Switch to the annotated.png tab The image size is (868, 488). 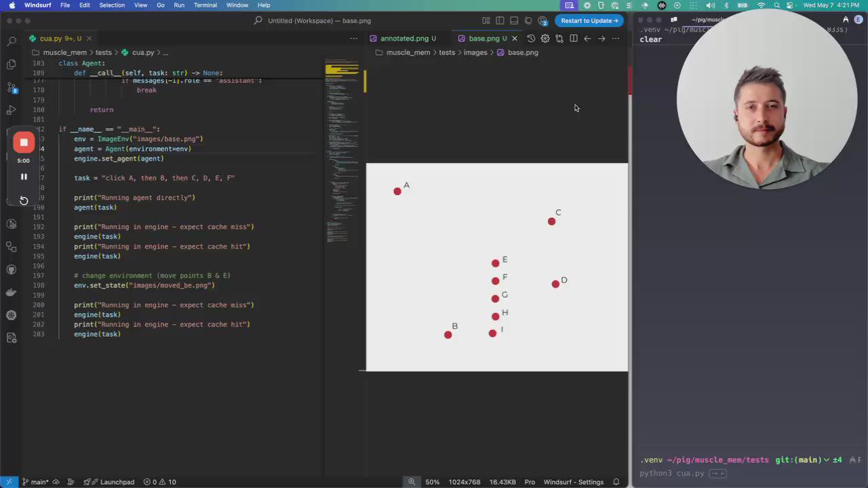pos(404,39)
